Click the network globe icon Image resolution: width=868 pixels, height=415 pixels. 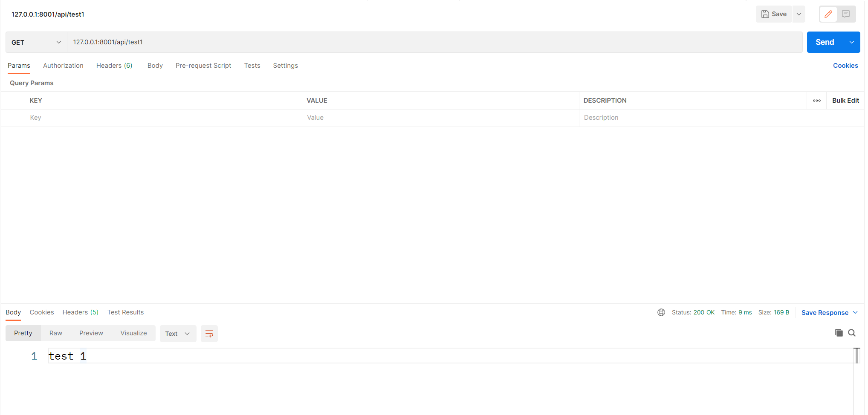click(661, 312)
